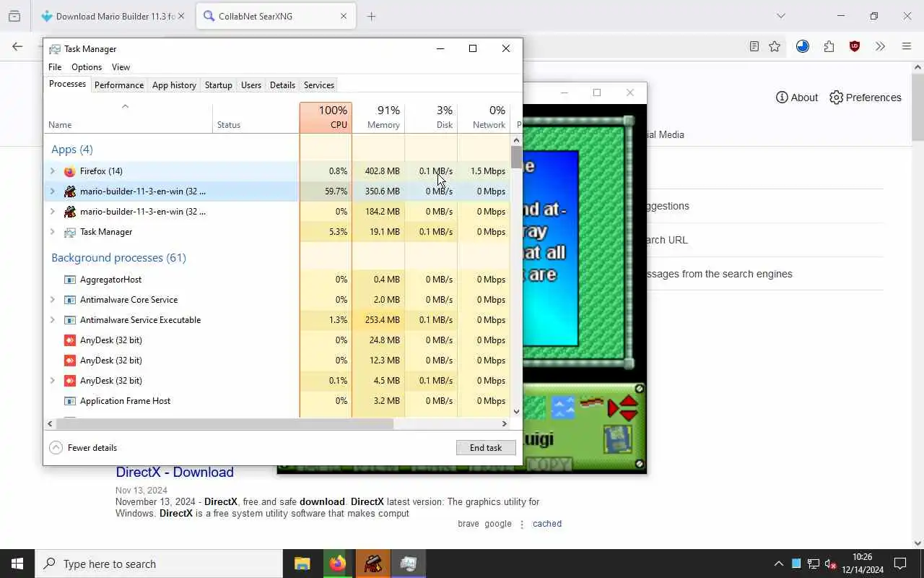924x578 pixels.
Task: Click Task Manager vertical scrollbar thumb
Action: pos(516,157)
